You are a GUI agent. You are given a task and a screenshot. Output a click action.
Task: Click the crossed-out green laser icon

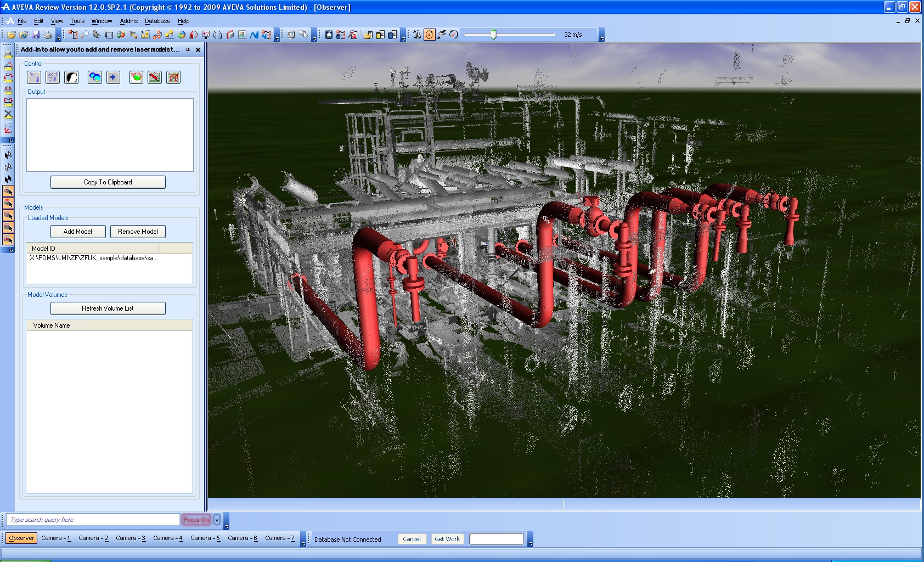click(x=173, y=77)
